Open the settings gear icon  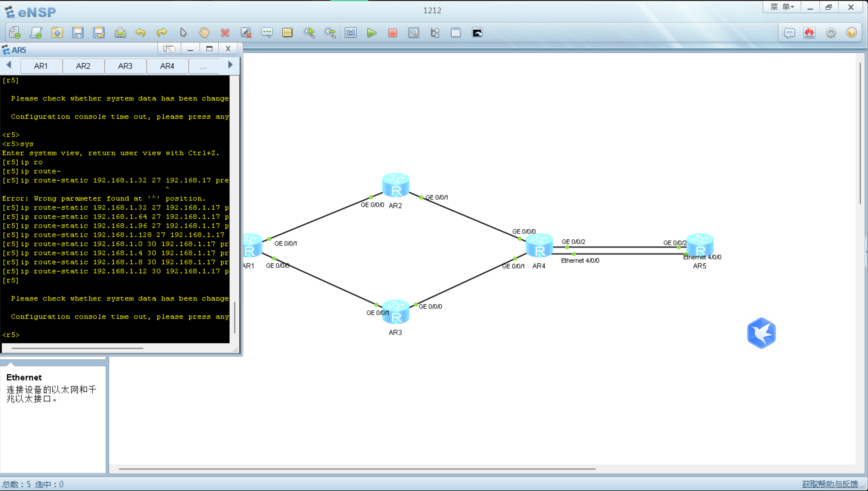coord(831,33)
